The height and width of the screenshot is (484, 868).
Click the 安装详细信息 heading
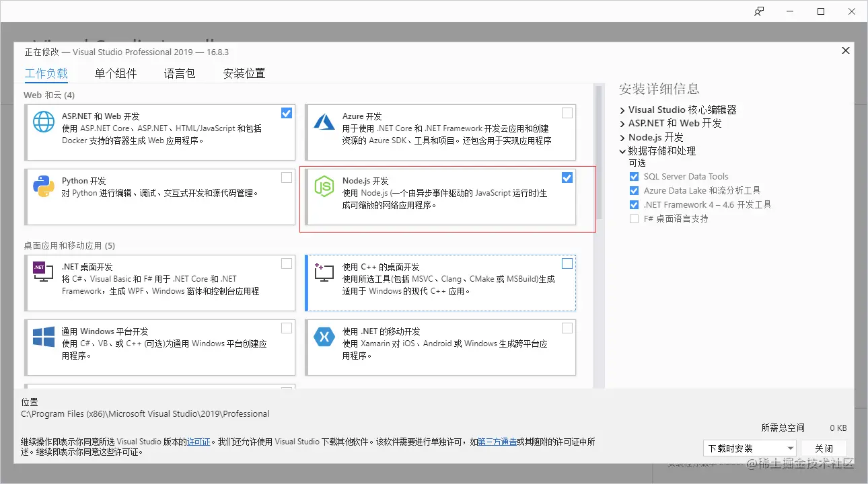point(659,89)
